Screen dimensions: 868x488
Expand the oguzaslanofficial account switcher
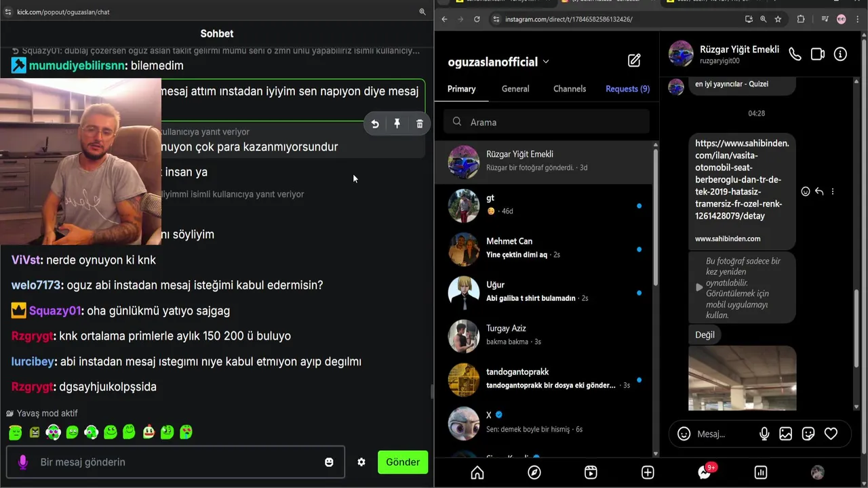(546, 62)
